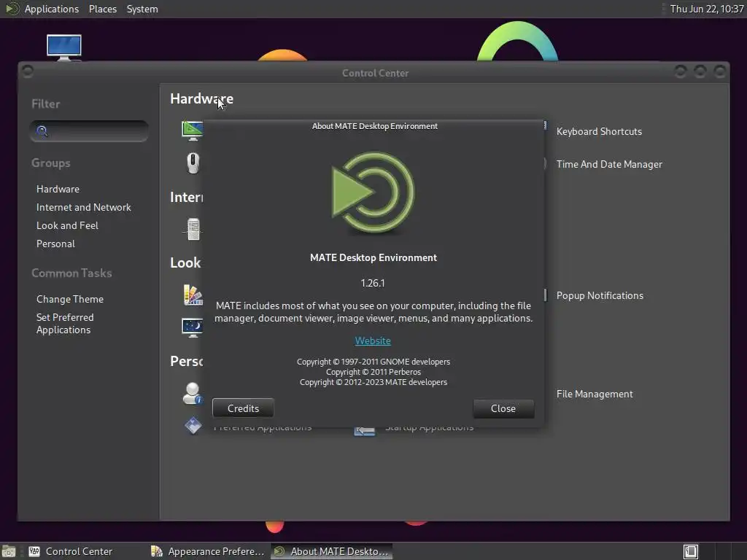This screenshot has height=560, width=747.
Task: Select the Internet and Network group
Action: 83,207
